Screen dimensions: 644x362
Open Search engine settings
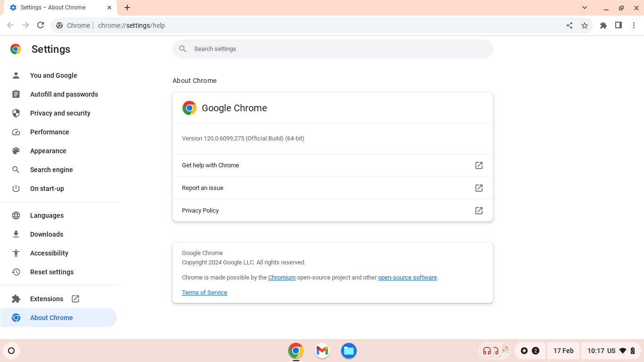tap(58, 170)
